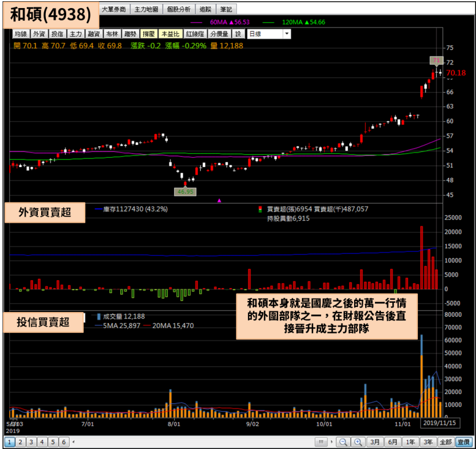Viewport: 476px width, 449px height.
Task: Open the 日線 timeframe dropdown
Action: (x=269, y=34)
